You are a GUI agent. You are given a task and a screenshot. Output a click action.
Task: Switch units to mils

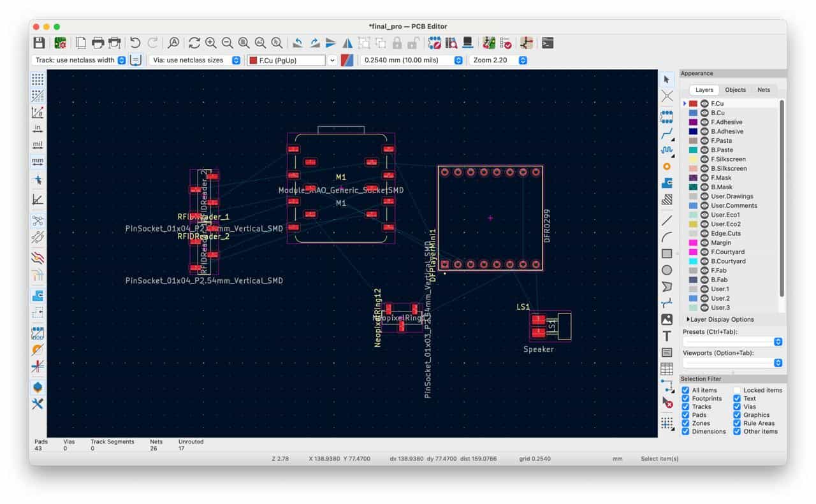38,145
